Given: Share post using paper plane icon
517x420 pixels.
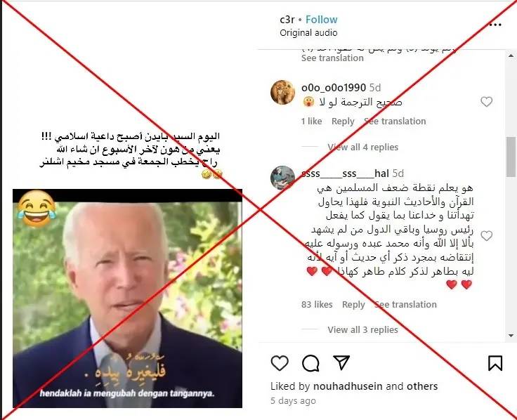Looking at the screenshot, I should point(341,362).
